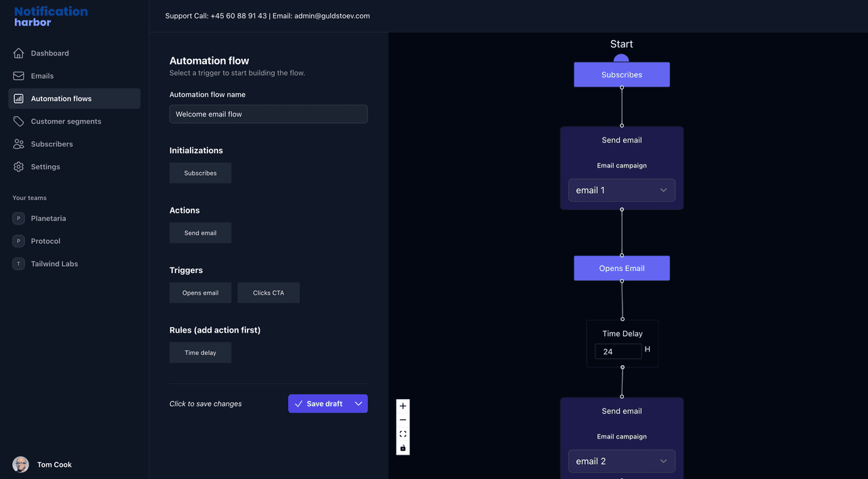Screen dimensions: 868x479
Task: Open the email 2 campaign dropdown
Action: point(622,461)
